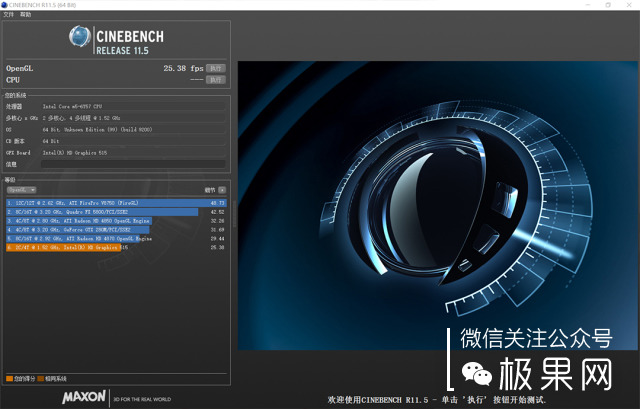The width and height of the screenshot is (640, 409).
Task: Click the empty info input field
Action: (130, 164)
